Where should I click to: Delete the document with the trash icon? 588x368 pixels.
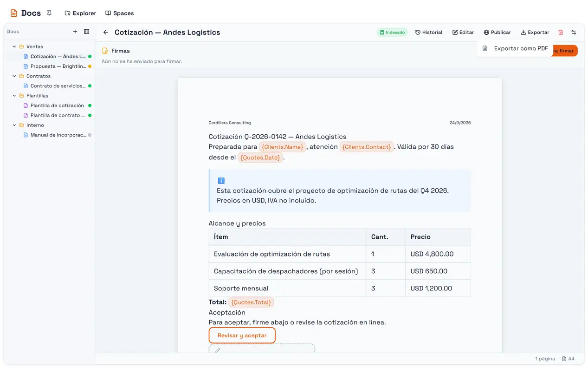pyautogui.click(x=561, y=32)
